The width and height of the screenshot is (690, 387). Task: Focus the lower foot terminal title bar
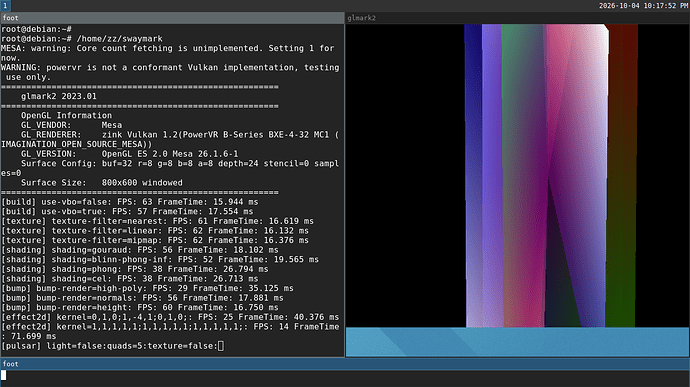pyautogui.click(x=345, y=364)
